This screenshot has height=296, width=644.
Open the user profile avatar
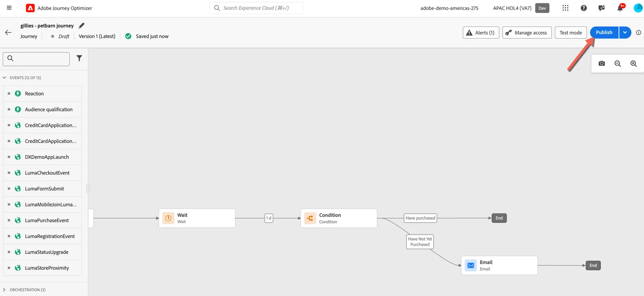pyautogui.click(x=638, y=8)
